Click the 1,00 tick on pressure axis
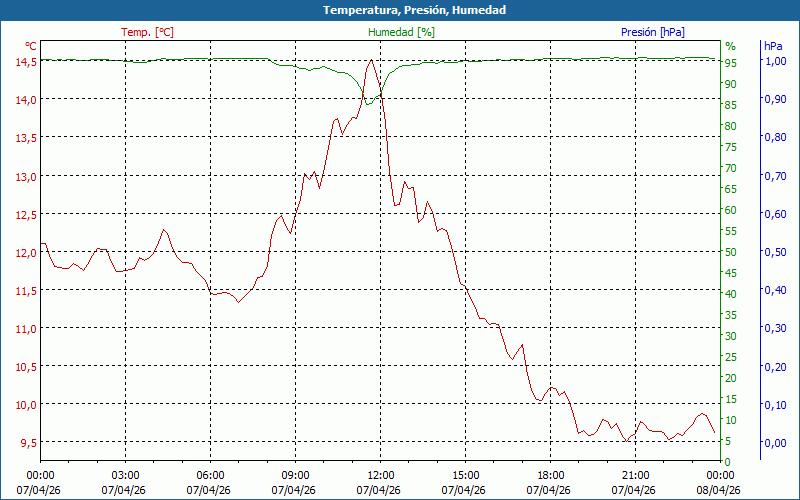This screenshot has height=500, width=800. 774,61
